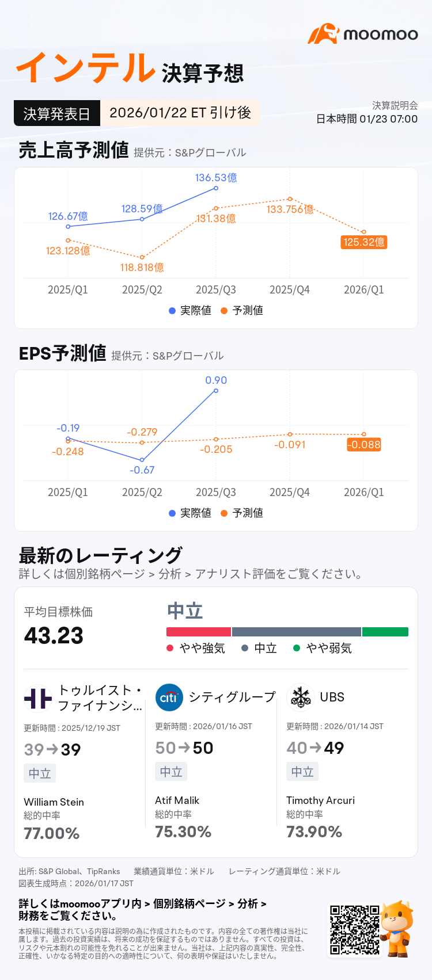Image resolution: width=432 pixels, height=980 pixels.
Task: Open William Stein analyst name
Action: (54, 802)
